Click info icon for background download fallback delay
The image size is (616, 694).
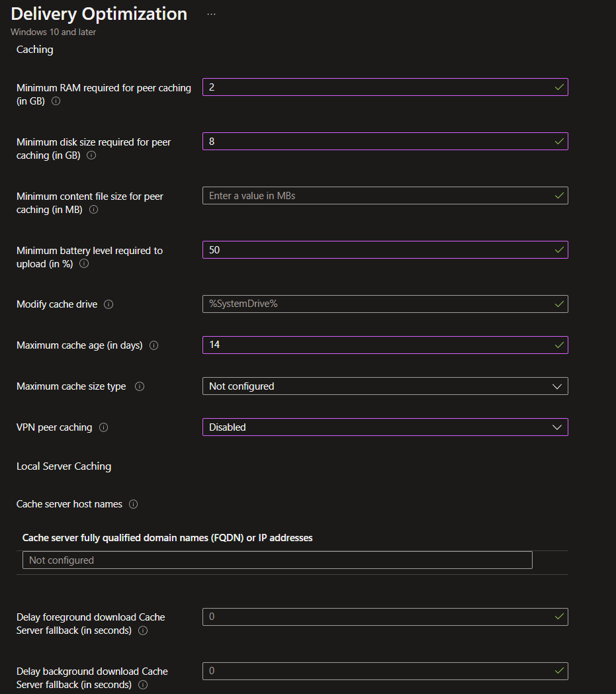pyautogui.click(x=143, y=685)
